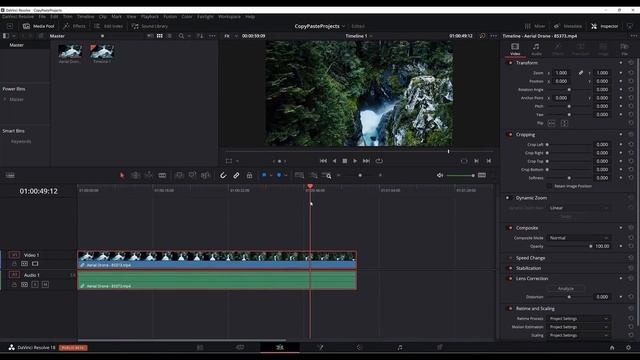Toggle Loop playback icon
The width and height of the screenshot is (640, 360).
(379, 161)
